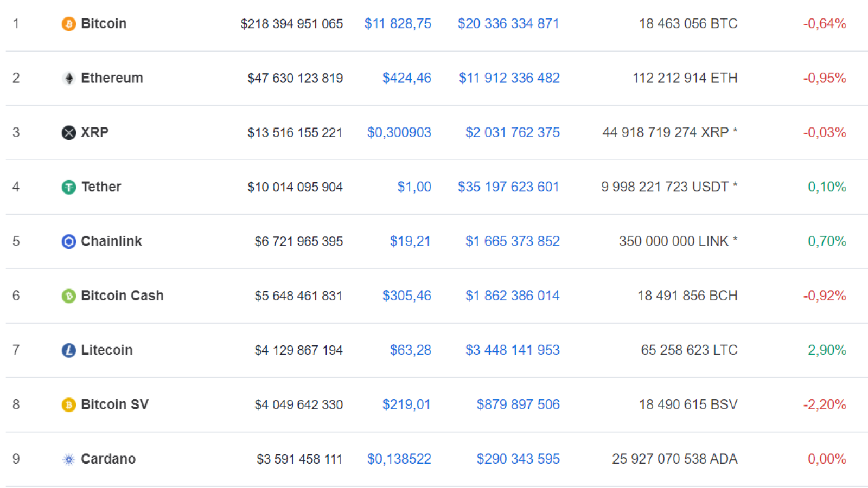Select market cap $10 014 095 904

[295, 187]
